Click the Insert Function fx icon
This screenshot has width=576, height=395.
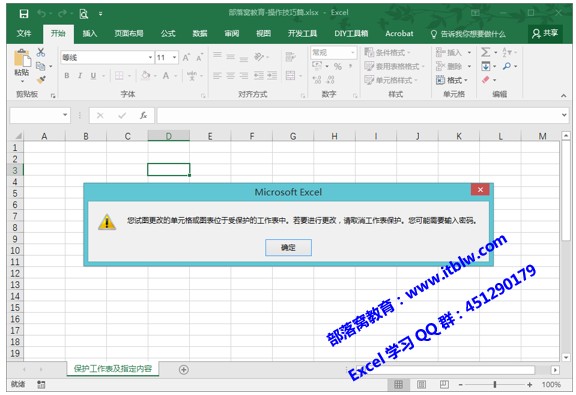[144, 116]
